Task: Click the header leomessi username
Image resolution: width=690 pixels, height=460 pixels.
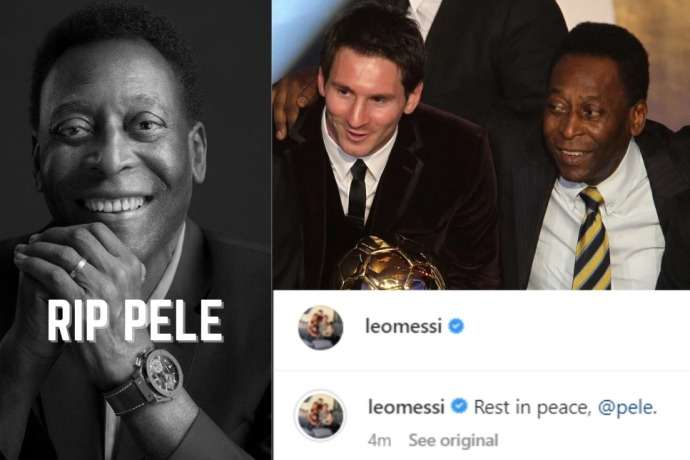Action: [404, 327]
